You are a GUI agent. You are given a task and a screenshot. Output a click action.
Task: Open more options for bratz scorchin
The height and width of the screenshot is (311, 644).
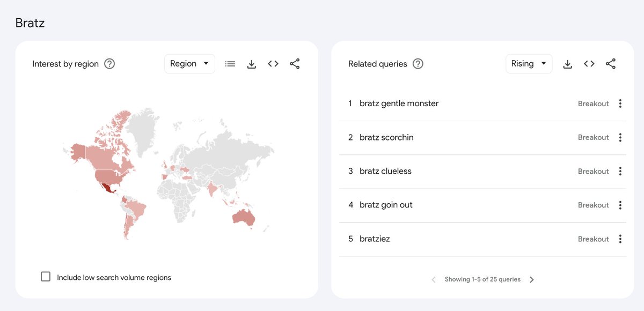(620, 137)
